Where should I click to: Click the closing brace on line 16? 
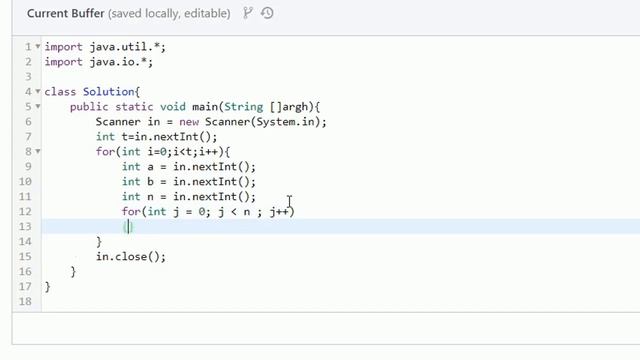pos(73,272)
